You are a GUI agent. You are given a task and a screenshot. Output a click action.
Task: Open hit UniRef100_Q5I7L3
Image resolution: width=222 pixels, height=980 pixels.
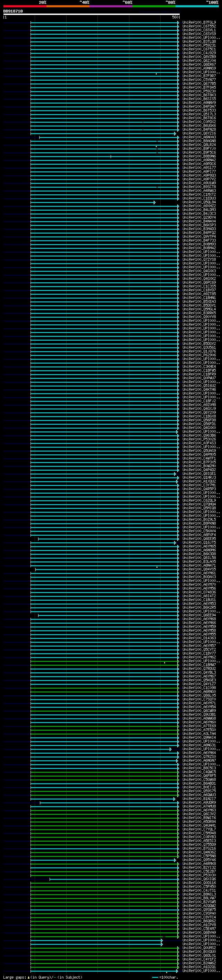[x=199, y=114]
